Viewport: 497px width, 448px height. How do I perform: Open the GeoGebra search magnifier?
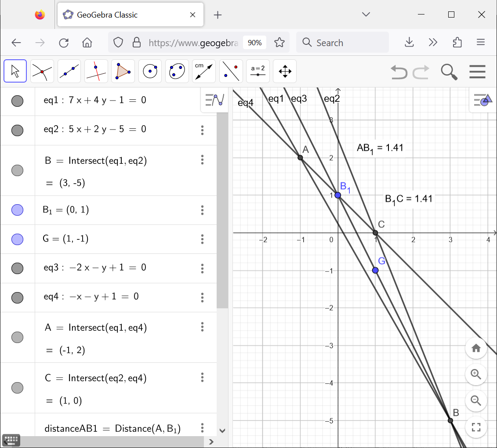[449, 72]
